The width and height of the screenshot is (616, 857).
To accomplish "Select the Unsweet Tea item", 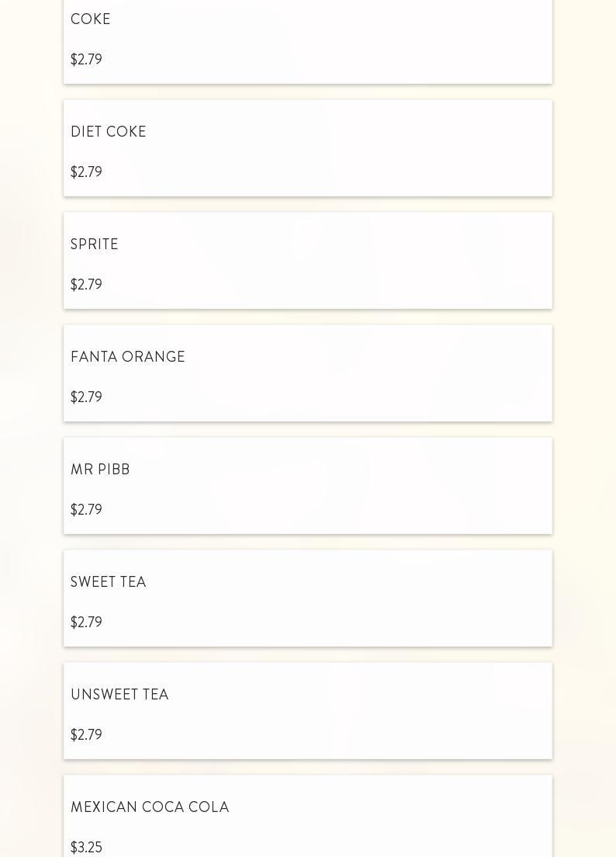I will [119, 695].
